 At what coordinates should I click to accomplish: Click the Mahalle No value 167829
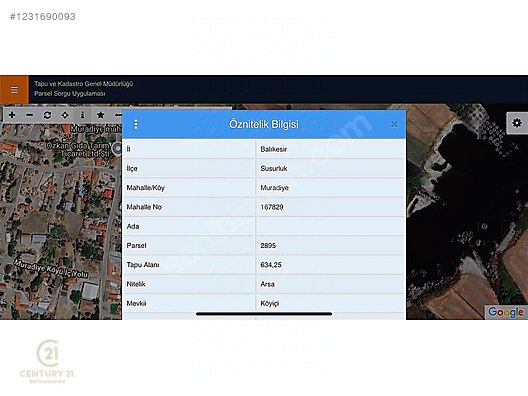[272, 207]
